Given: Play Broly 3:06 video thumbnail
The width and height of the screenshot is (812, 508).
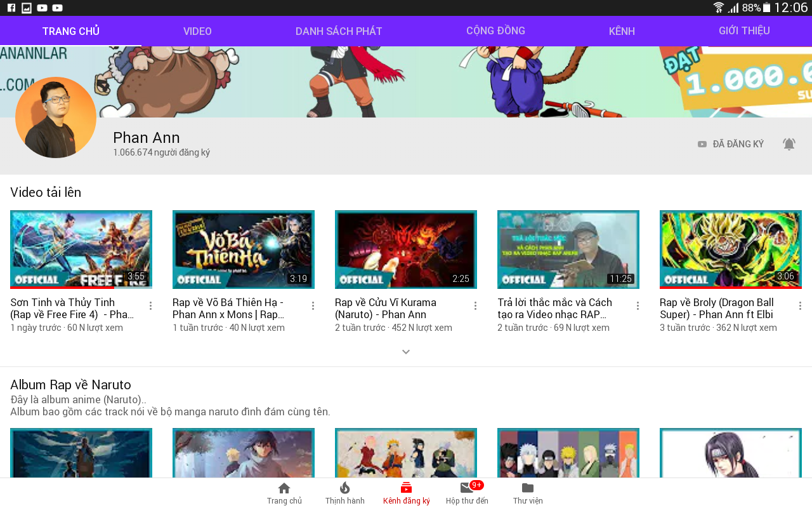Looking at the screenshot, I should click(x=731, y=250).
